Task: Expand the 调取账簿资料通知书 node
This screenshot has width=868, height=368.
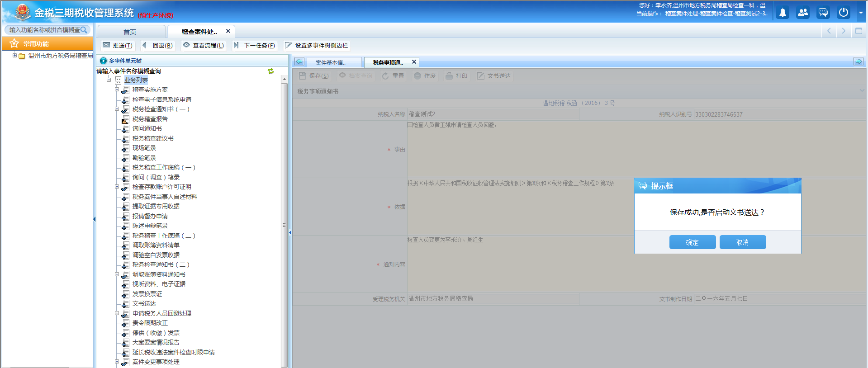Action: click(117, 274)
